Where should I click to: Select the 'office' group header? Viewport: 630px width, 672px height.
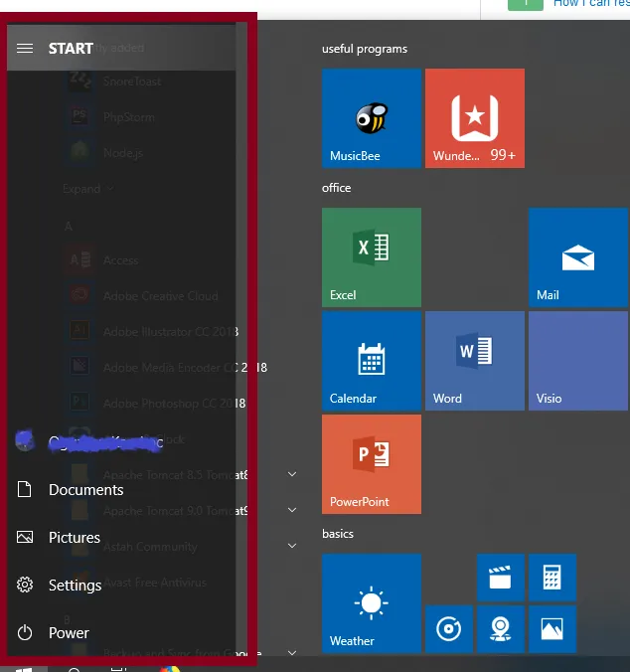coord(336,188)
